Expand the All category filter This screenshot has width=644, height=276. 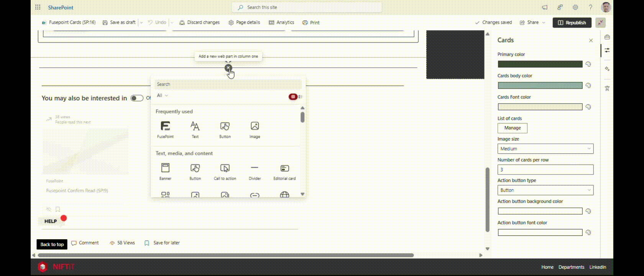163,95
